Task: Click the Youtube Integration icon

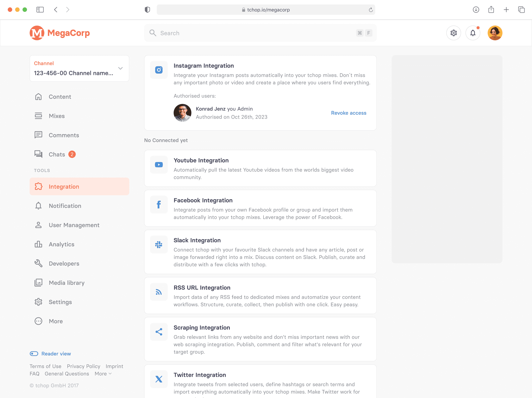Action: [159, 164]
